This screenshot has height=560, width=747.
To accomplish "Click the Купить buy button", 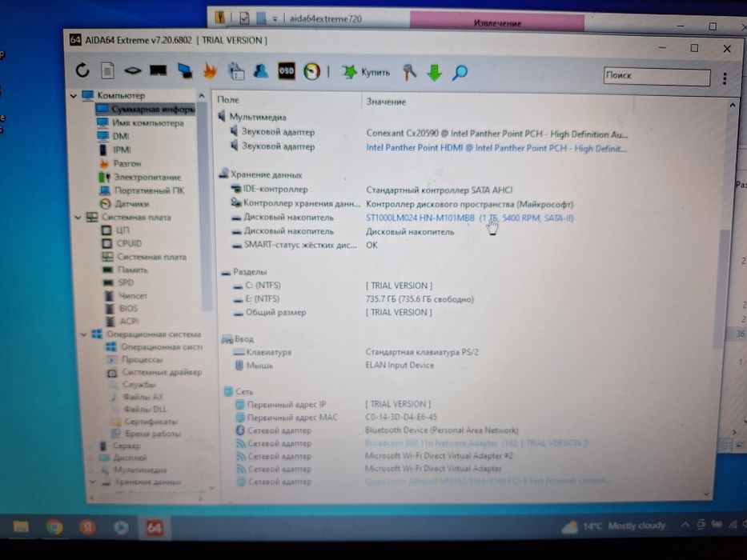I will 366,72.
